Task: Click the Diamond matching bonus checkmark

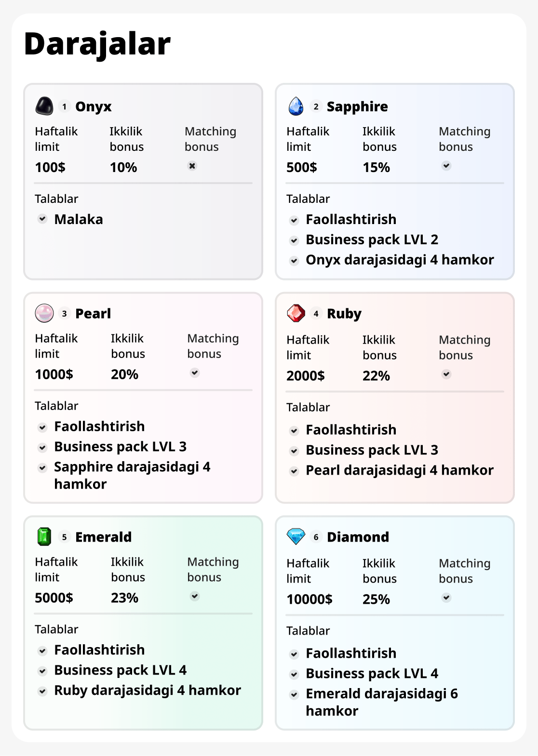Action: [x=446, y=597]
